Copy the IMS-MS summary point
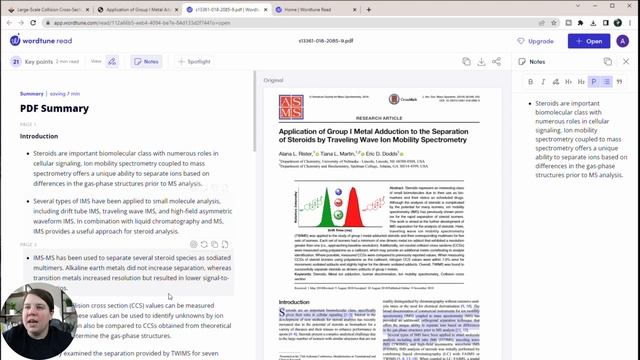 coord(214,244)
